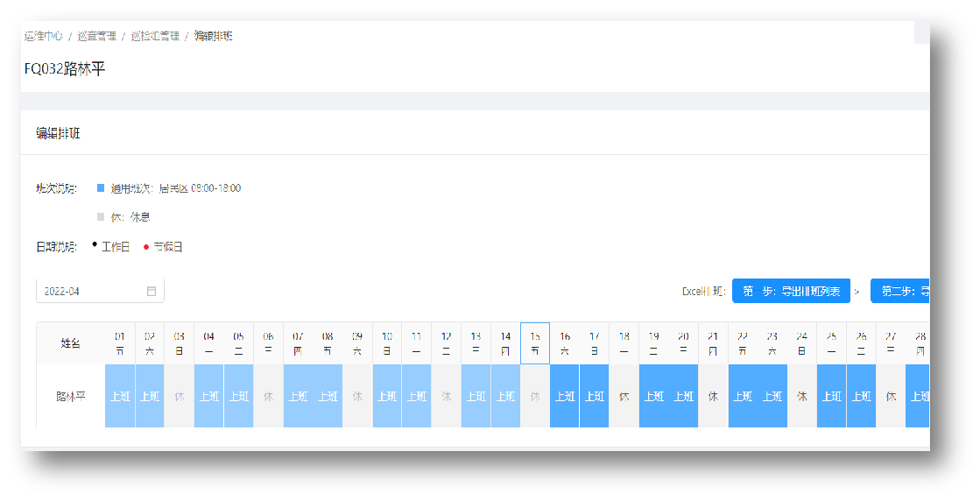This screenshot has width=980, height=501.
Task: Select the 休 cell for day 21
Action: click(713, 396)
